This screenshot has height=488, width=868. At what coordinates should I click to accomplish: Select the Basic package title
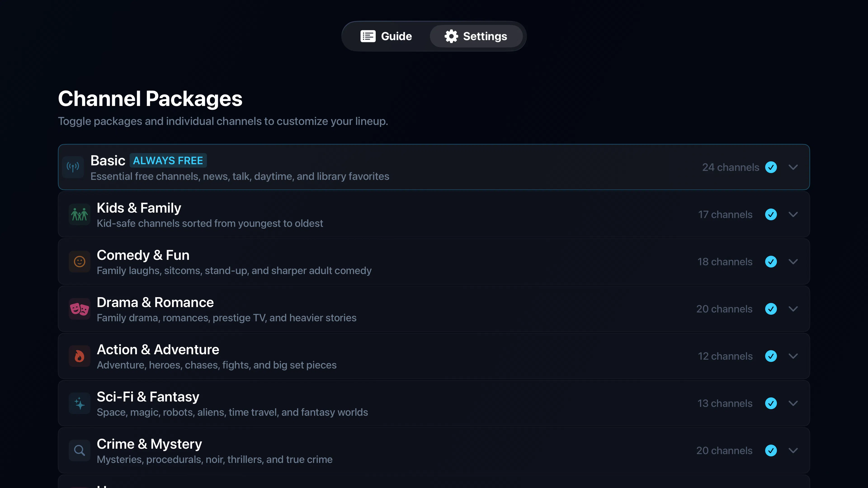(x=108, y=161)
